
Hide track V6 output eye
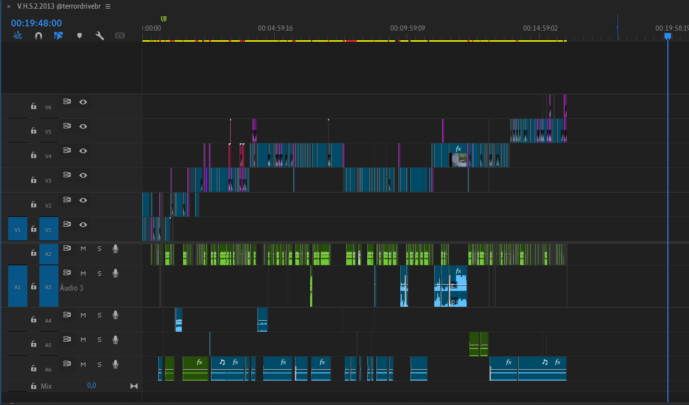(x=83, y=102)
